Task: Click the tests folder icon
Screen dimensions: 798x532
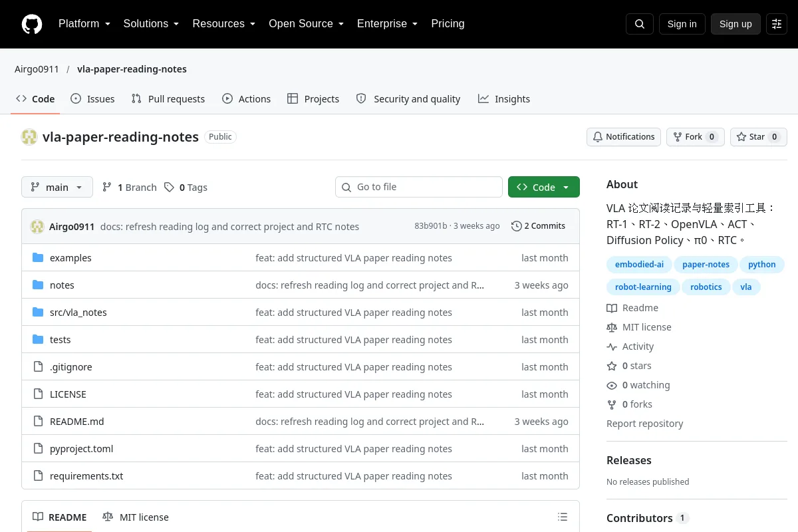Action: pyautogui.click(x=38, y=340)
